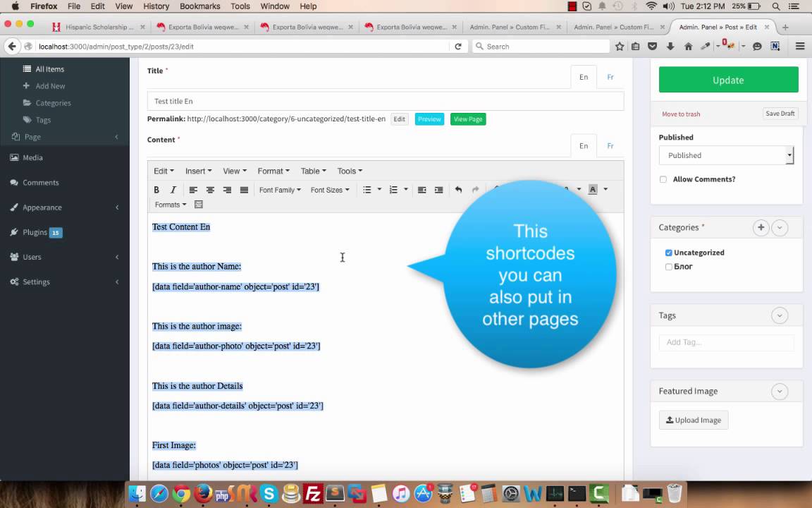Reload the current page
The height and width of the screenshot is (508, 812).
[457, 46]
